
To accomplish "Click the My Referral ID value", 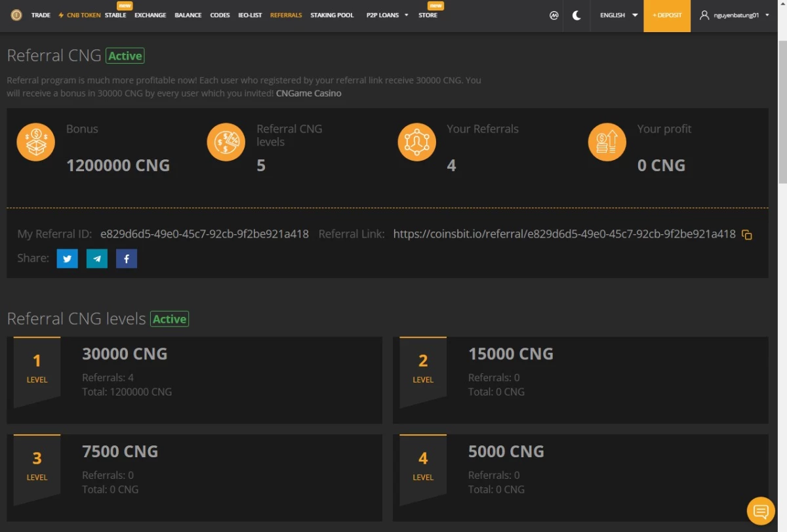I will coord(205,234).
